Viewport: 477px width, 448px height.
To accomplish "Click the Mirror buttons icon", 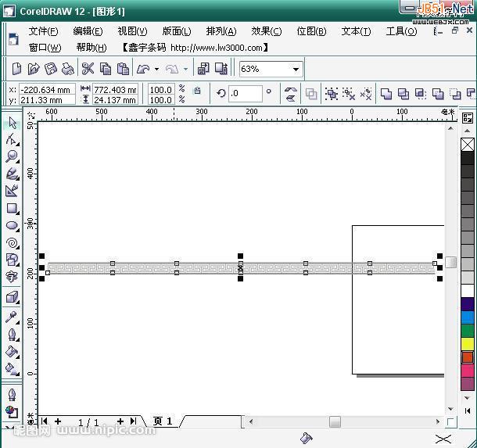I will click(291, 94).
